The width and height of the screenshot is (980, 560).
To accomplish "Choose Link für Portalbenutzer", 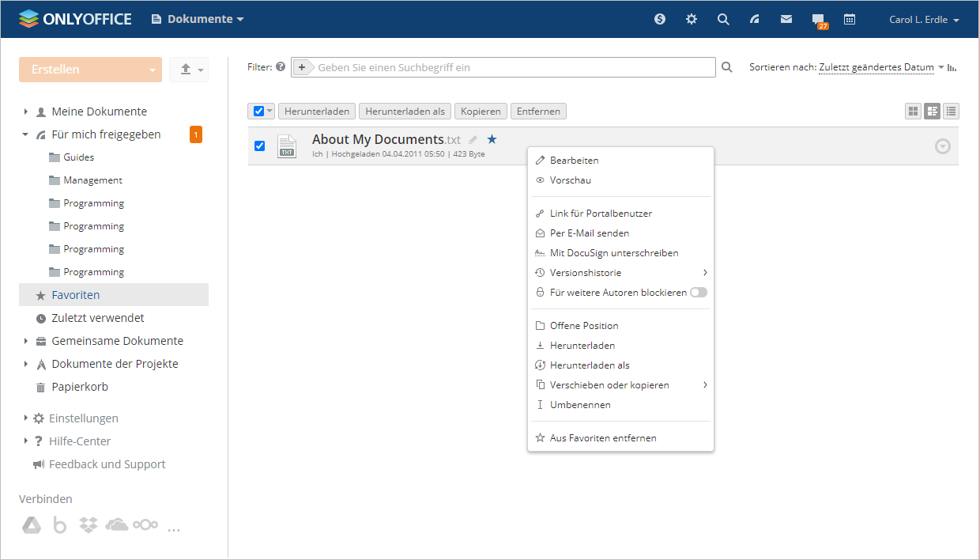I will click(x=620, y=214).
